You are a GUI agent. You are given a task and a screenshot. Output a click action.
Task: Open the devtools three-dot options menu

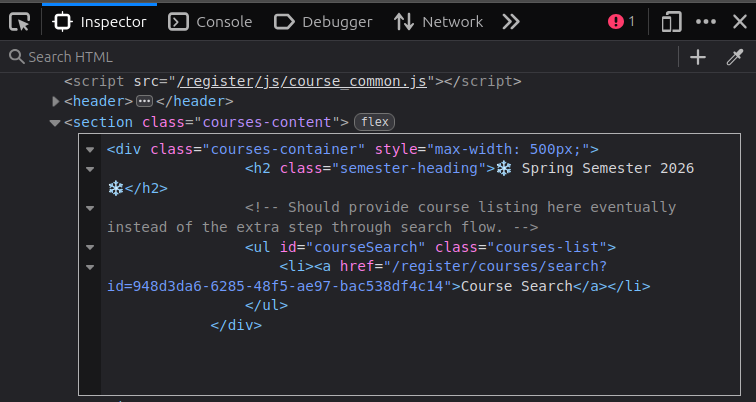(706, 22)
